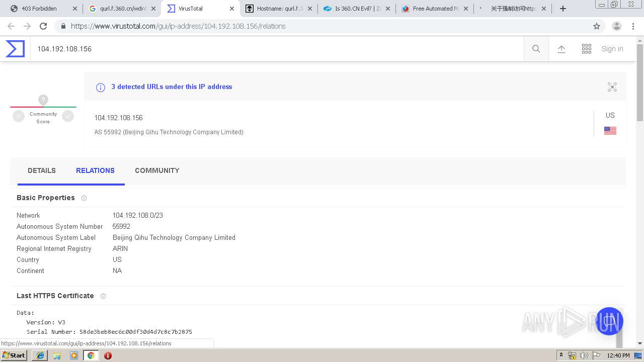This screenshot has height=362, width=644.
Task: Switch to the DETAILS tab
Action: pyautogui.click(x=42, y=170)
